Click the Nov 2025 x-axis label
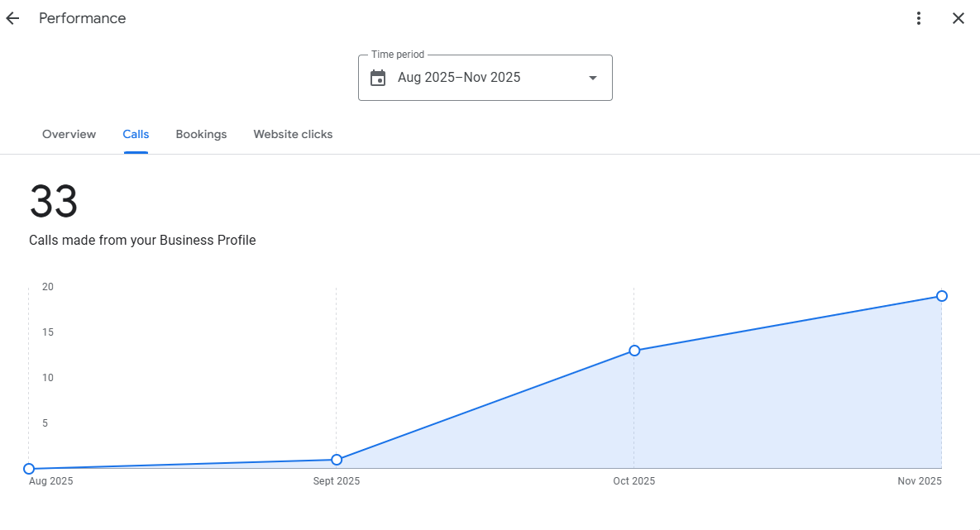 (x=920, y=481)
